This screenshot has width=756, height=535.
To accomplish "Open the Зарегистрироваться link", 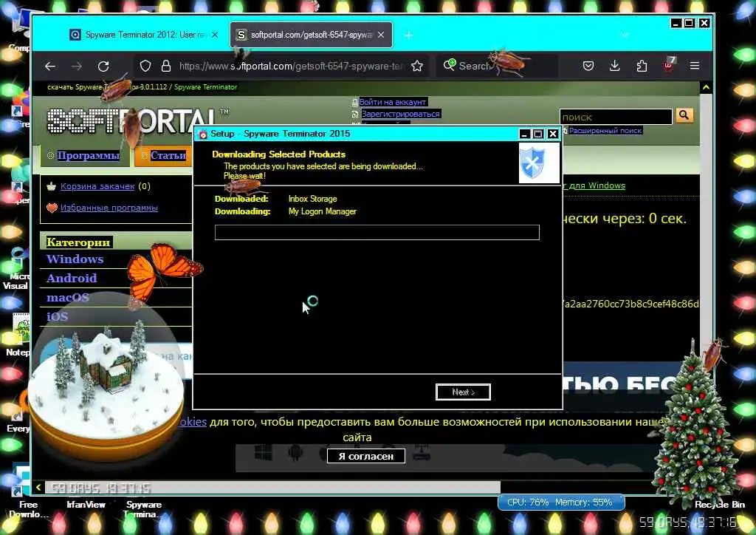I will (401, 114).
